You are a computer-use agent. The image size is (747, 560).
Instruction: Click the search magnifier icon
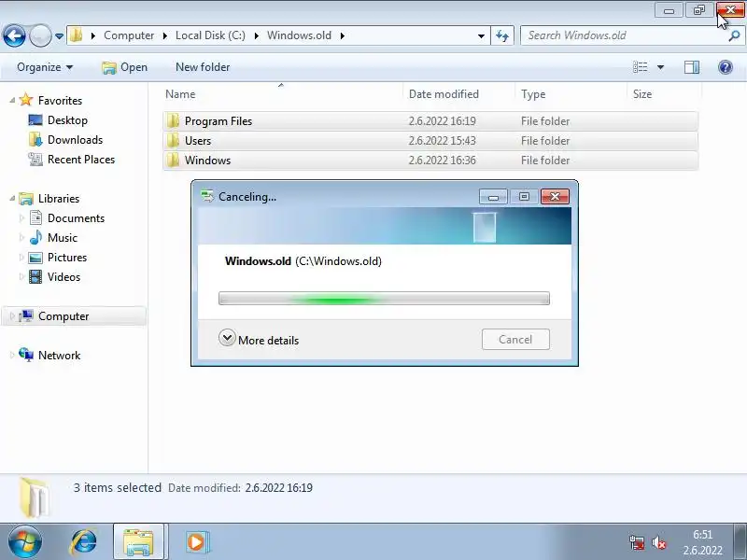734,35
